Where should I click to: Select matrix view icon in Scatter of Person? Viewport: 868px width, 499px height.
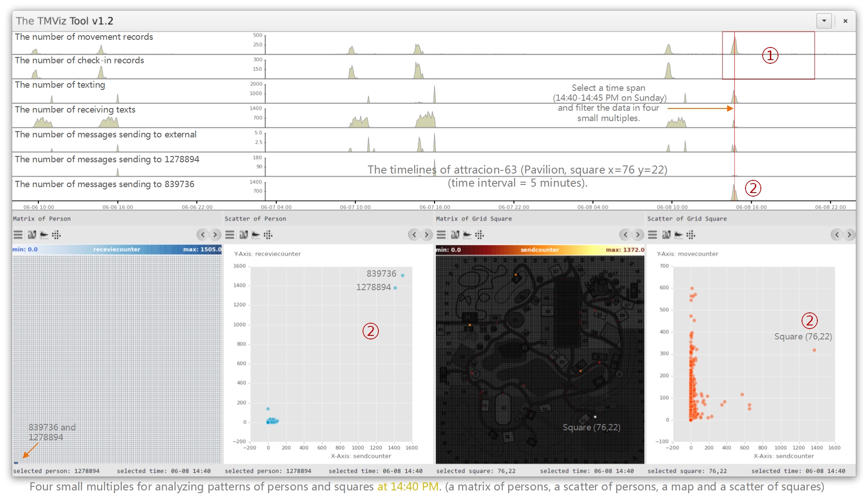(x=243, y=235)
